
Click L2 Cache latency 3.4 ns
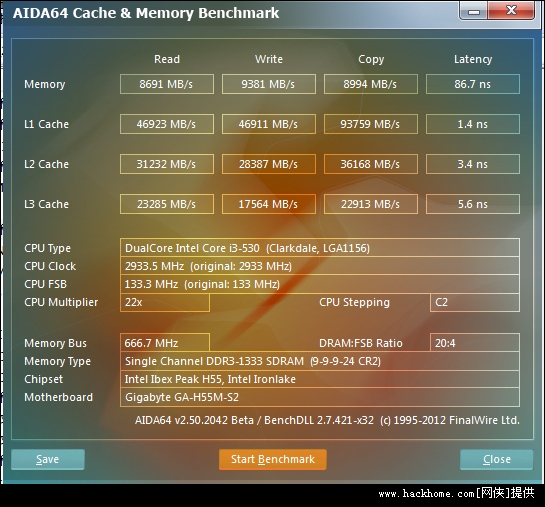pyautogui.click(x=473, y=164)
